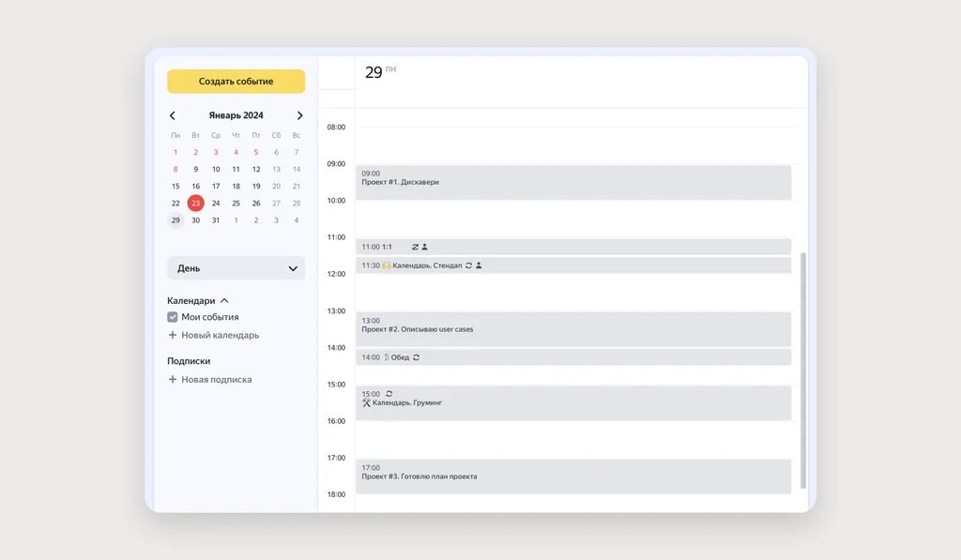This screenshot has height=560, width=961.
Task: Click attendee icon on Календарь. Стендап event
Action: 479,265
